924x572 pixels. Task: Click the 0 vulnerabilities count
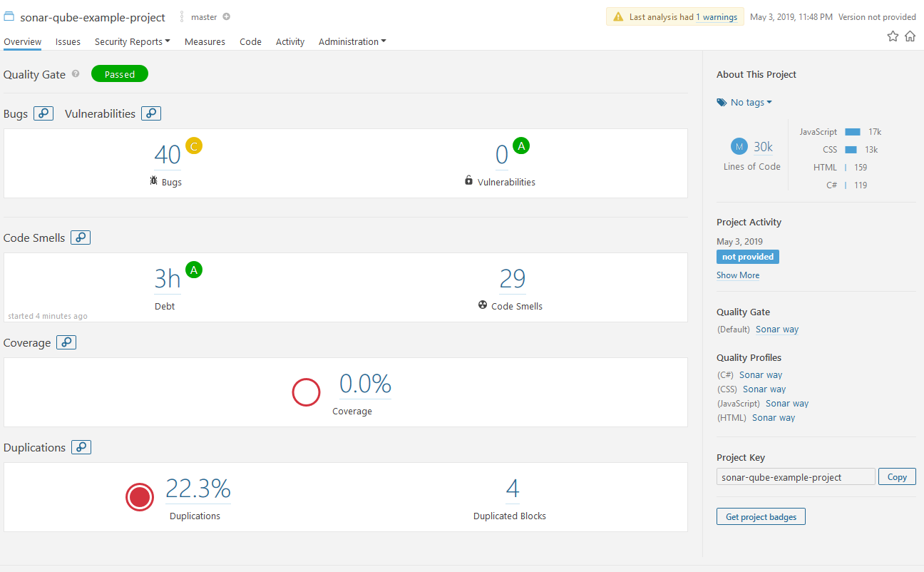tap(502, 155)
